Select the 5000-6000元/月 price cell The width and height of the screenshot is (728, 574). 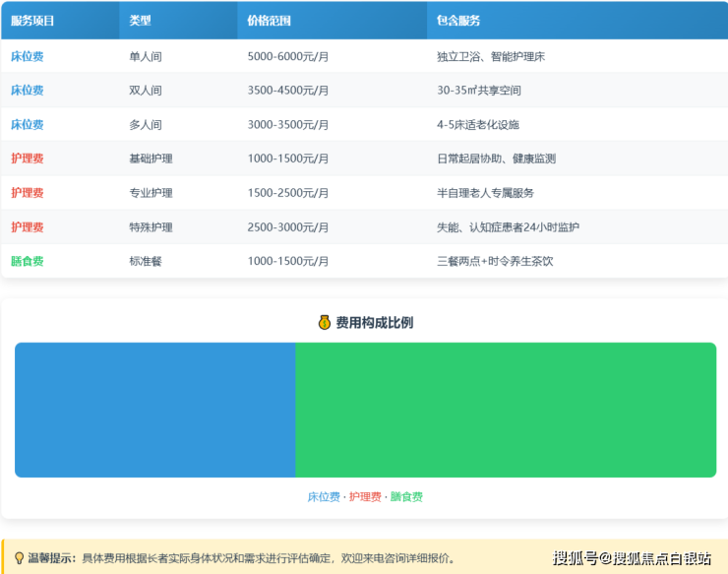[x=288, y=57]
